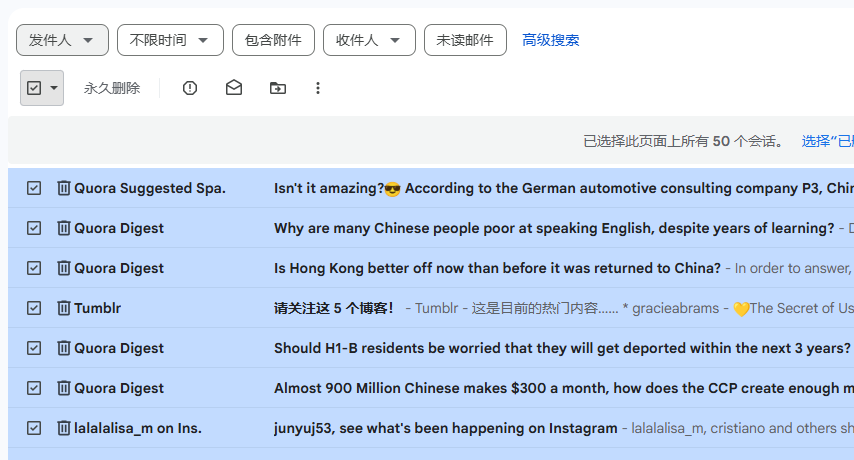The width and height of the screenshot is (854, 460).
Task: Open the three-dot more options menu
Action: pos(318,88)
